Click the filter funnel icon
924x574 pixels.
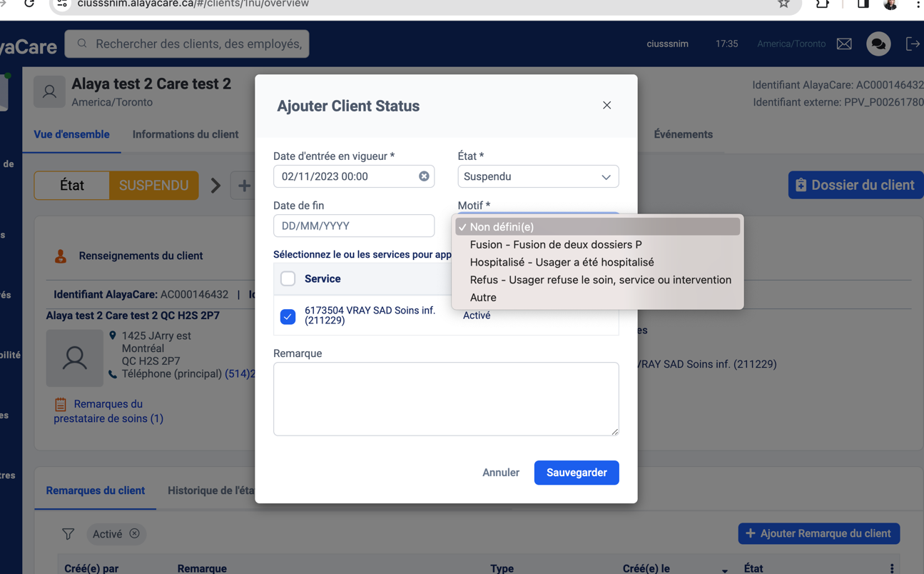pyautogui.click(x=68, y=534)
